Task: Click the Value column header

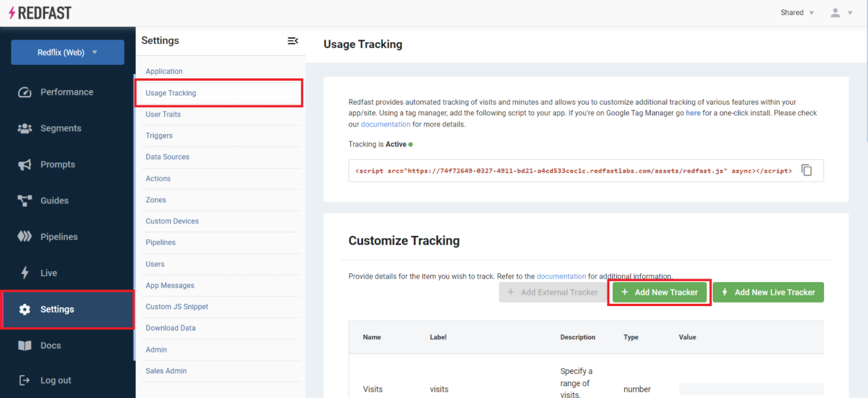Action: (688, 337)
